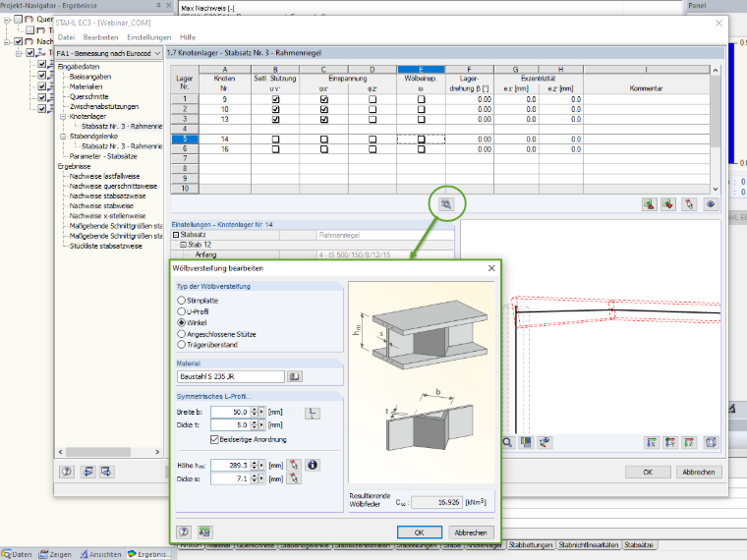This screenshot has height=560, width=747.
Task: Open the warping stiffener edit icon above the arrow
Action: (446, 204)
